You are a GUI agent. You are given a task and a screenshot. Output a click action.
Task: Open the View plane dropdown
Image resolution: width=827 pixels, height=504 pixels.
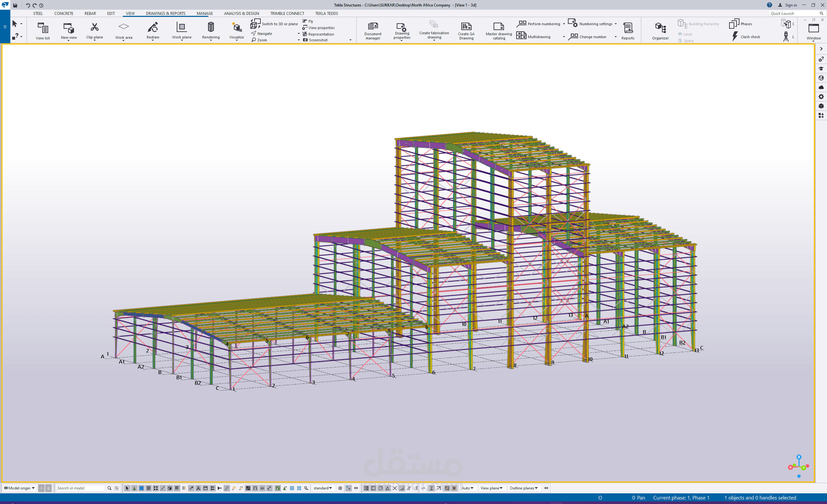click(491, 488)
